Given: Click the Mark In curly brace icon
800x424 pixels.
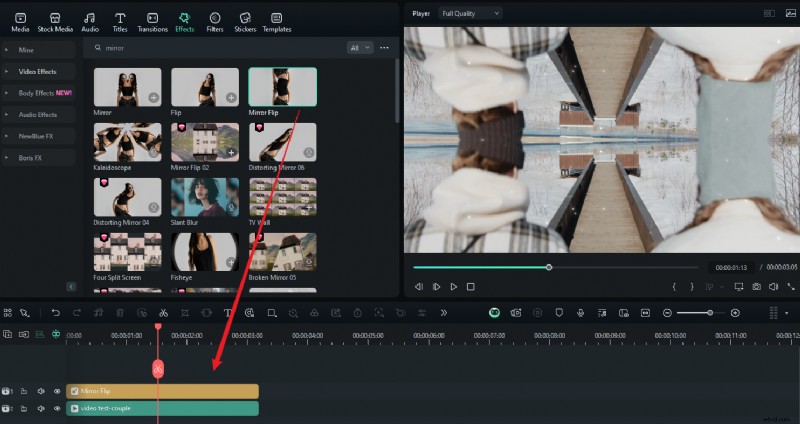Looking at the screenshot, I should pyautogui.click(x=674, y=287).
